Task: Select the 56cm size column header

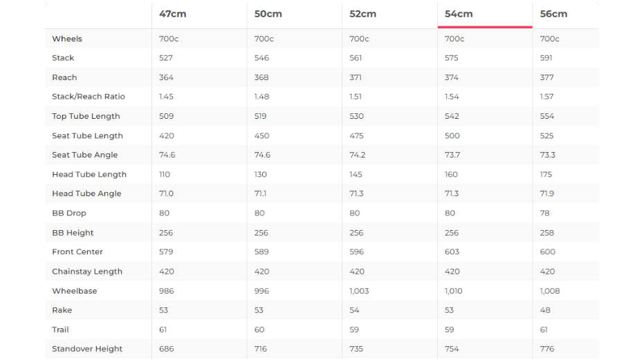Action: point(553,14)
